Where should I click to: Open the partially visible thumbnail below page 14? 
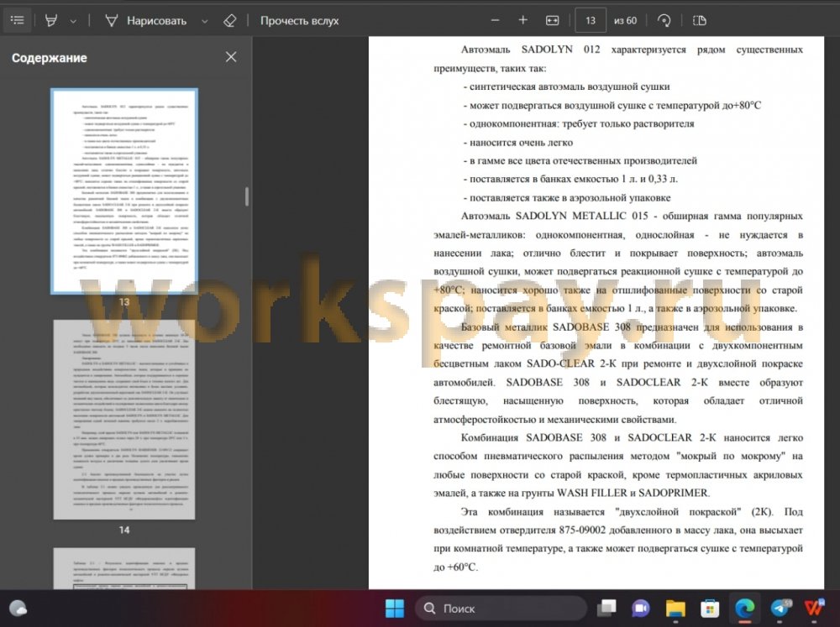pyautogui.click(x=124, y=568)
